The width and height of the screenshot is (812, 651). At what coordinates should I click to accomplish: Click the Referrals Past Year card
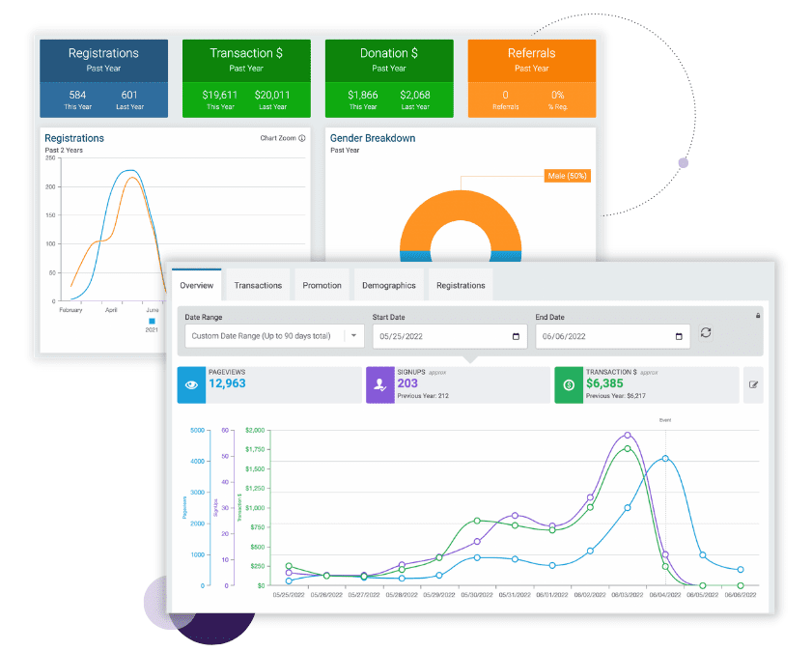tap(532, 78)
